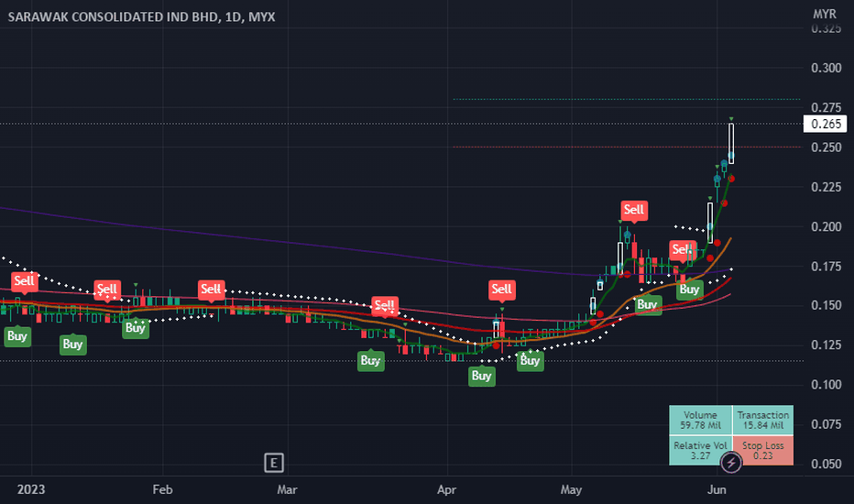Click the latest tall white candlestick at 0.265
Image resolution: width=854 pixels, height=504 pixels.
[x=731, y=143]
